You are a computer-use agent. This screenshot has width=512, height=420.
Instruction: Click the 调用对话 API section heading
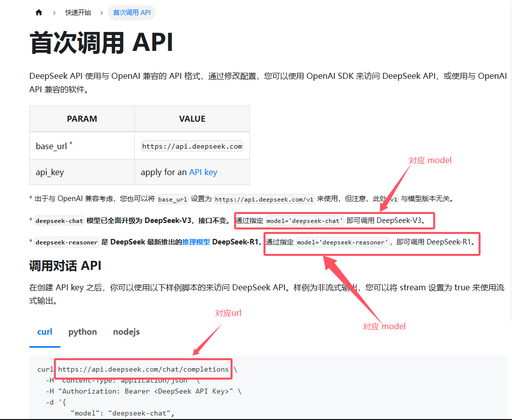point(65,266)
